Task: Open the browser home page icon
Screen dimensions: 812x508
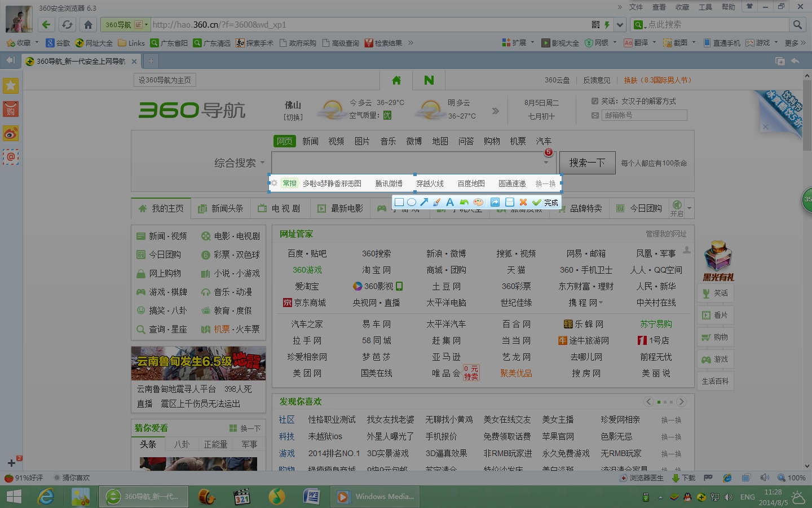Action: (88, 25)
